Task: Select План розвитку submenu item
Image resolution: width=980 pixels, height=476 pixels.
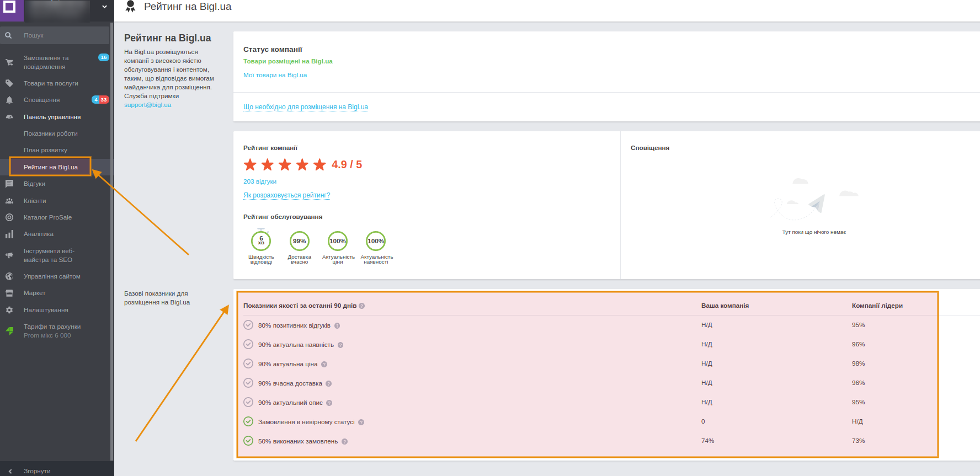Action: point(45,150)
